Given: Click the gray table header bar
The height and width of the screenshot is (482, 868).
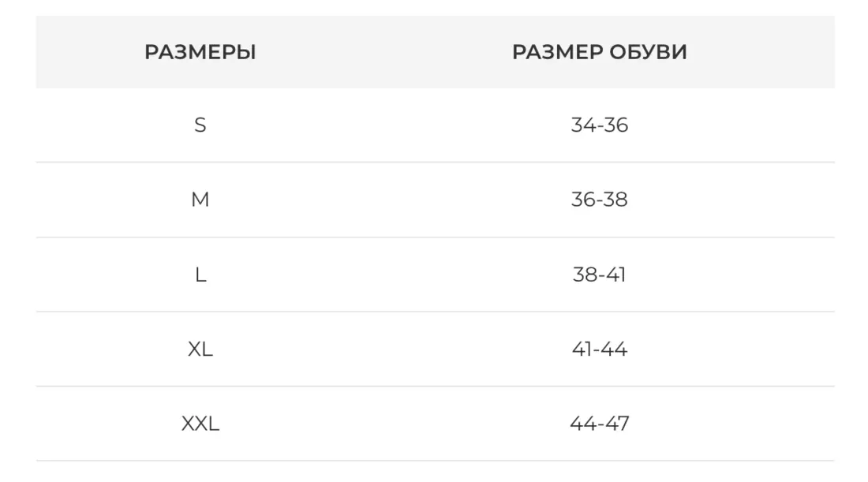Looking at the screenshot, I should pos(395,53).
